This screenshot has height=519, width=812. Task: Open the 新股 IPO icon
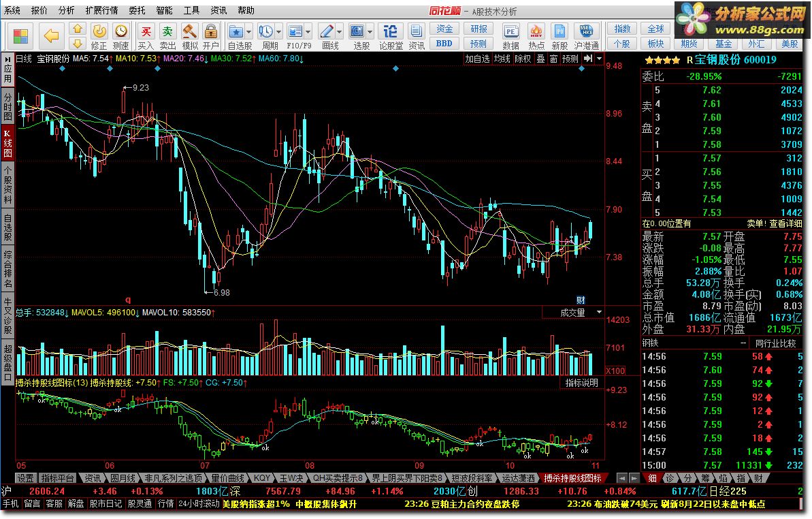[559, 36]
